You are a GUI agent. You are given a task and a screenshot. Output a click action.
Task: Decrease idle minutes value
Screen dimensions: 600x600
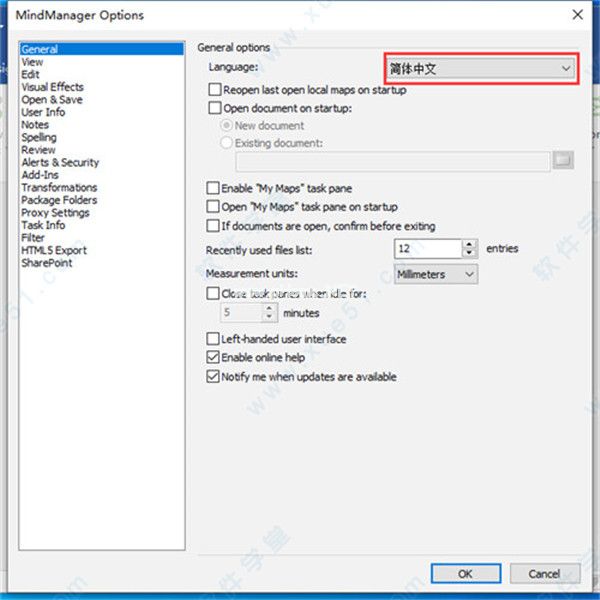coord(269,317)
